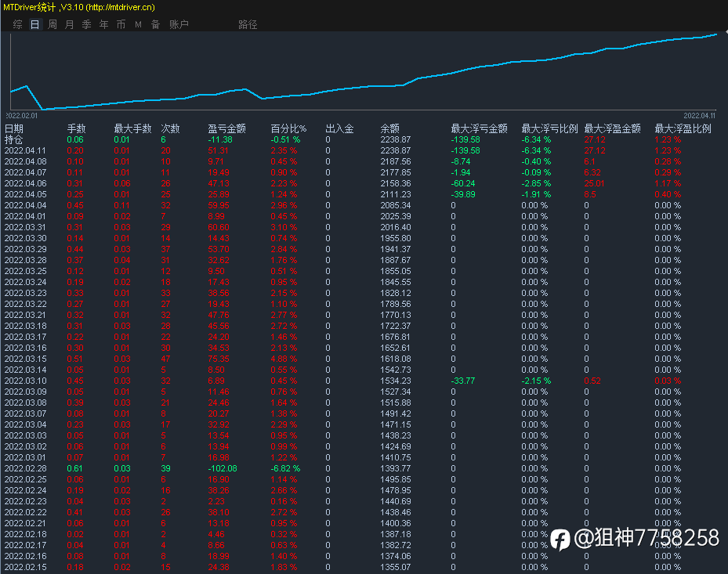Click the 2022.04.11 chart end date

click(x=699, y=116)
